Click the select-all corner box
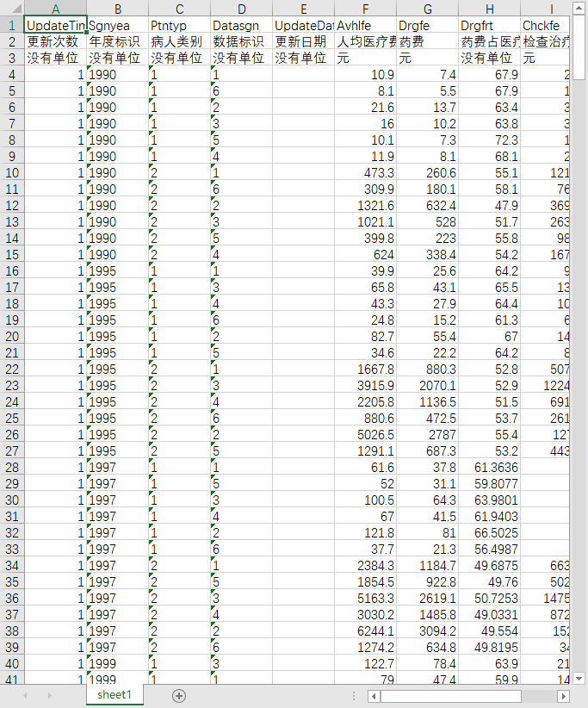This screenshot has width=588, height=708. click(x=12, y=9)
